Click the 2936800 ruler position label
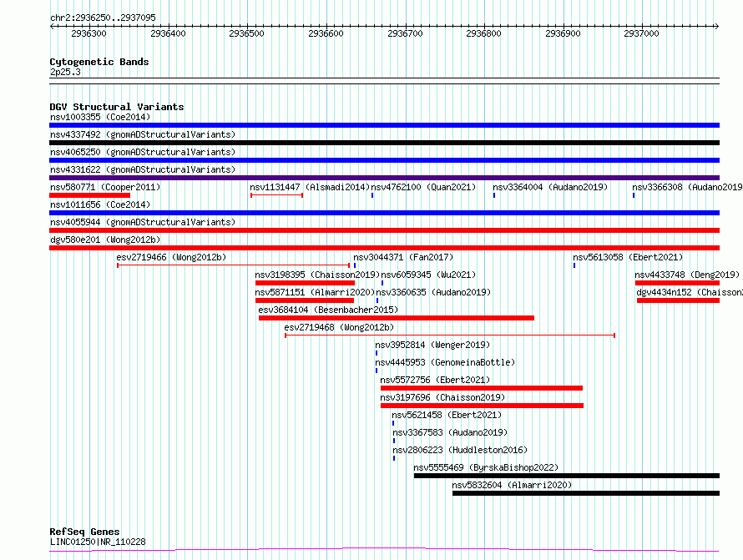The image size is (743, 560). coord(483,33)
